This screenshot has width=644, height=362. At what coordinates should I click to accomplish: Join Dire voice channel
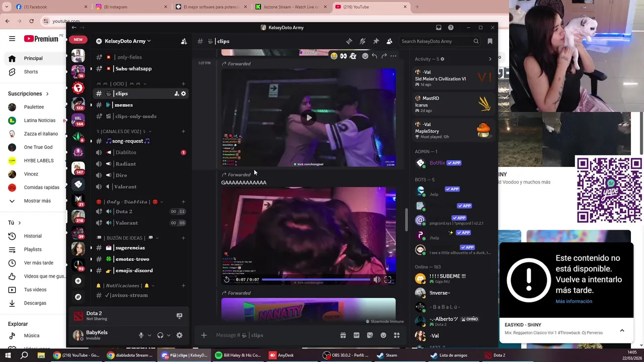pos(141,175)
